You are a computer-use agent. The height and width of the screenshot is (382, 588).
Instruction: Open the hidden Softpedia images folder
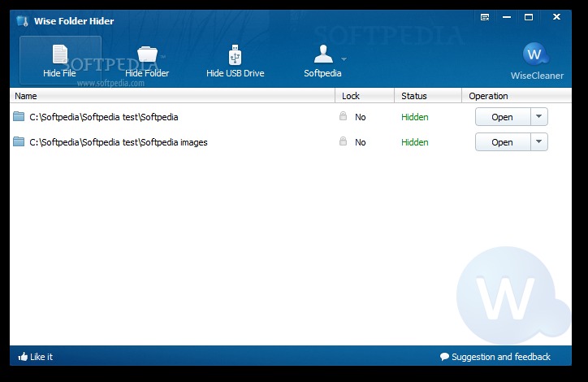(x=503, y=142)
